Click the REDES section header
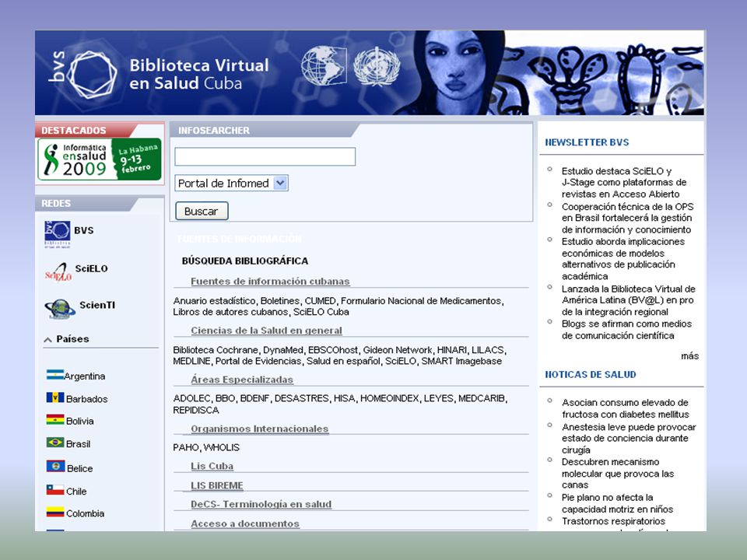Viewport: 747px width, 560px height. click(x=56, y=204)
